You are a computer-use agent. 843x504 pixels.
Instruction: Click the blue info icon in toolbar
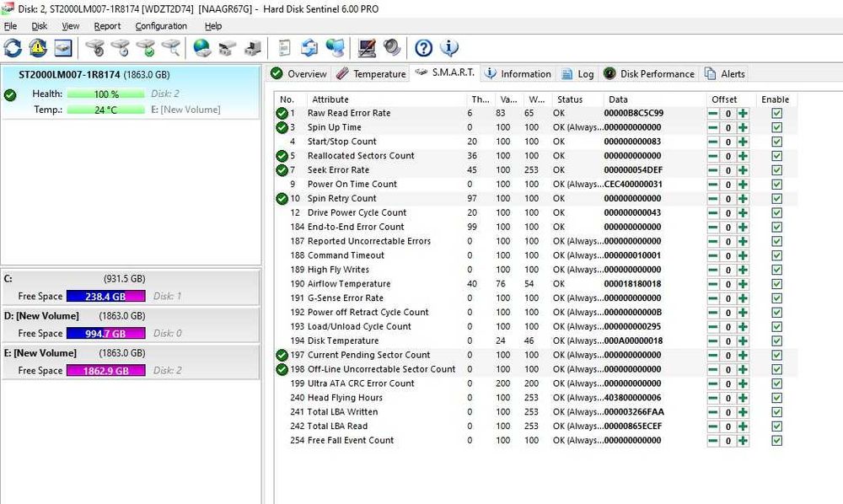point(449,47)
